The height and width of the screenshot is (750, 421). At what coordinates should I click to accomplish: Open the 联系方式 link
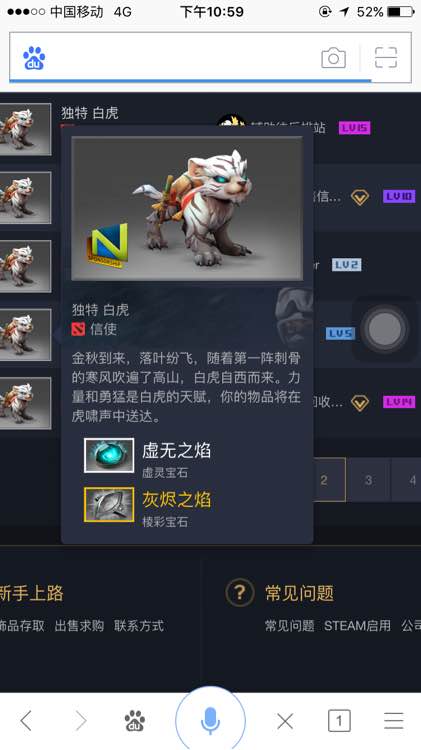[x=139, y=626]
